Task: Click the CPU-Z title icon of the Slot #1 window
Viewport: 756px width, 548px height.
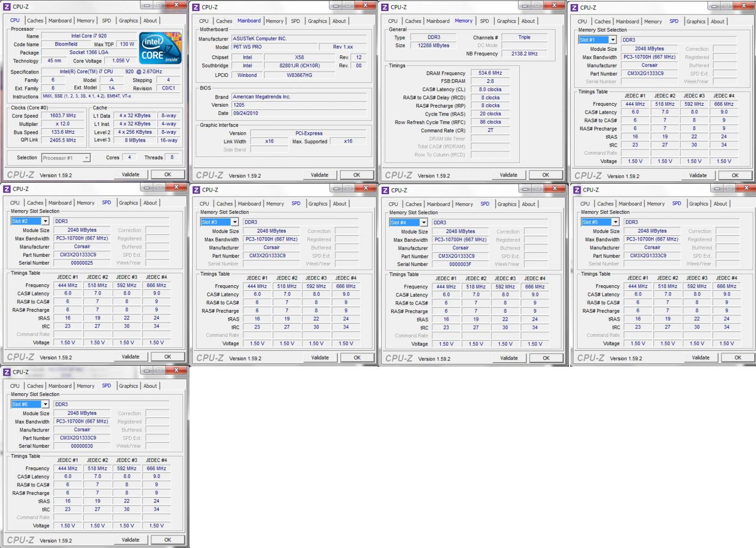Action: click(574, 7)
